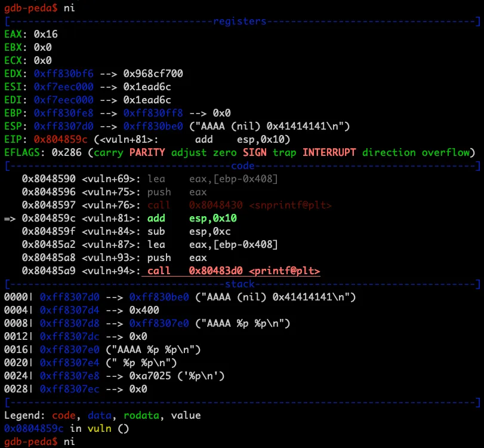Click stack address 0xff8307e4
The height and width of the screenshot is (448, 484).
[69, 363]
